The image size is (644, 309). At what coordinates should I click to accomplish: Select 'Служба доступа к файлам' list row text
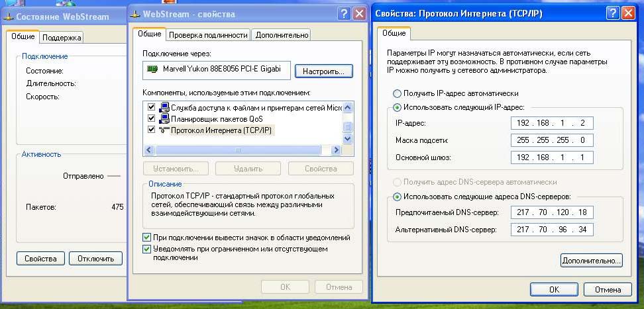256,108
